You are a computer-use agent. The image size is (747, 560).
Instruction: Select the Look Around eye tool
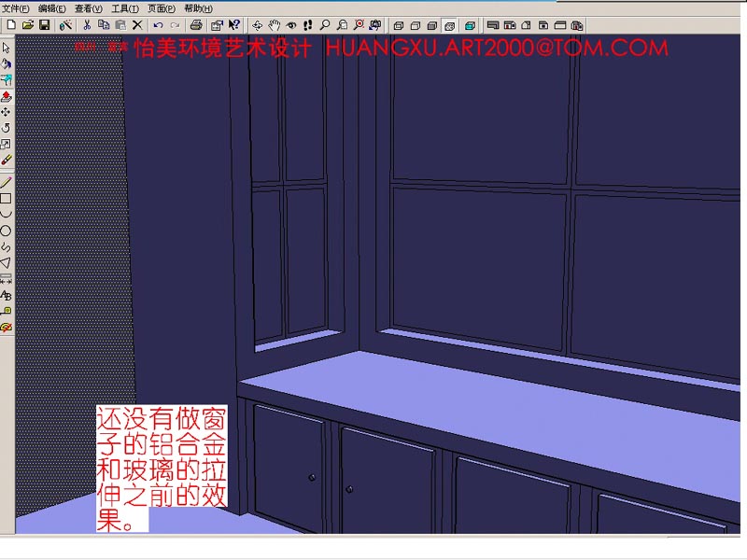(290, 25)
